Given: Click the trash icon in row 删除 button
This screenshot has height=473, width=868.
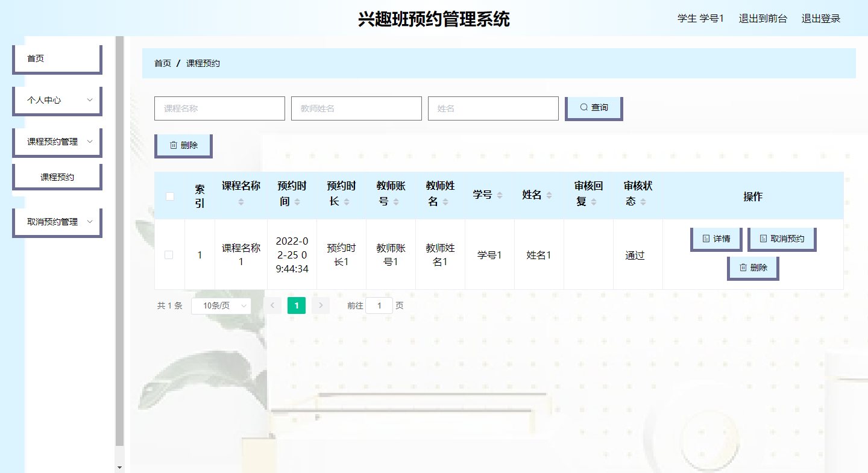Looking at the screenshot, I should coord(743,268).
